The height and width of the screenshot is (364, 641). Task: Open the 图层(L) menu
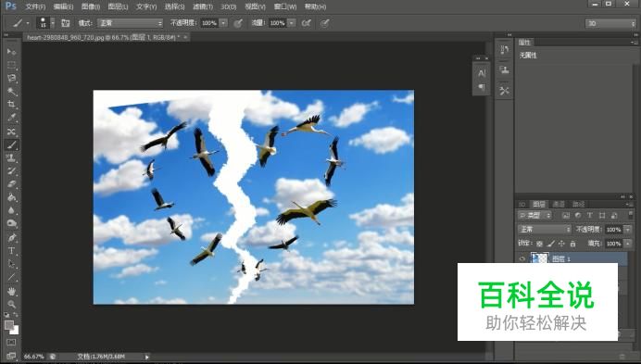(x=118, y=6)
